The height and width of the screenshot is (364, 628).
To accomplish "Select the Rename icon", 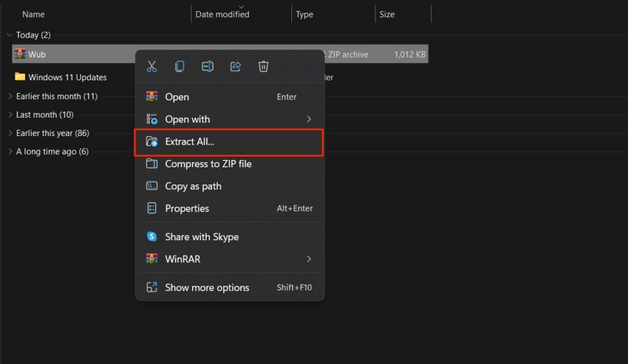I will [207, 66].
